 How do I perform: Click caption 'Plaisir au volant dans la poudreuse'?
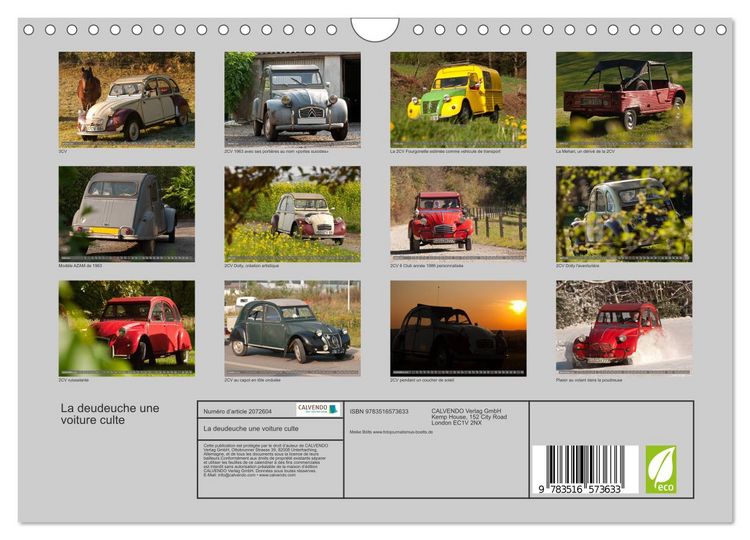(x=589, y=380)
